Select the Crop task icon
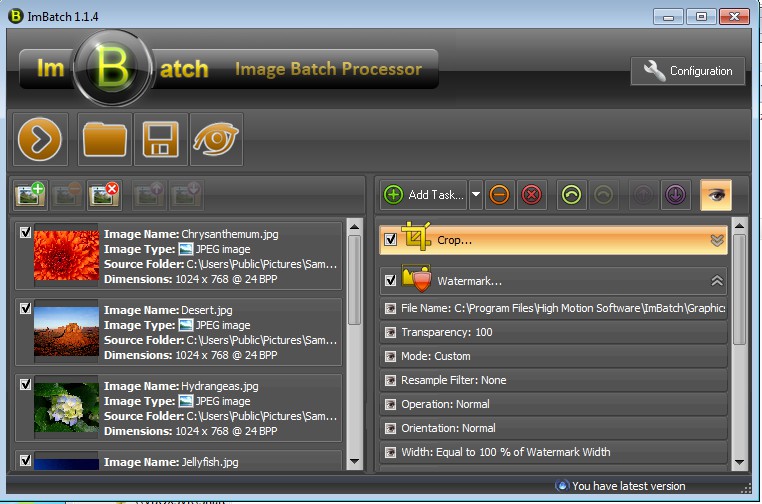762x504 pixels. (x=416, y=236)
